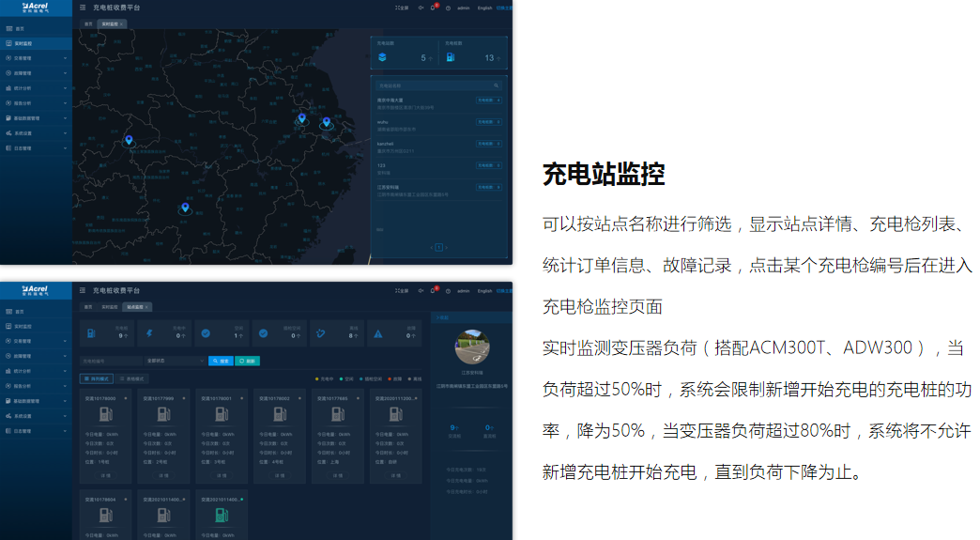Click charger count badge for wuhu station
The height and width of the screenshot is (540, 980).
tap(489, 122)
